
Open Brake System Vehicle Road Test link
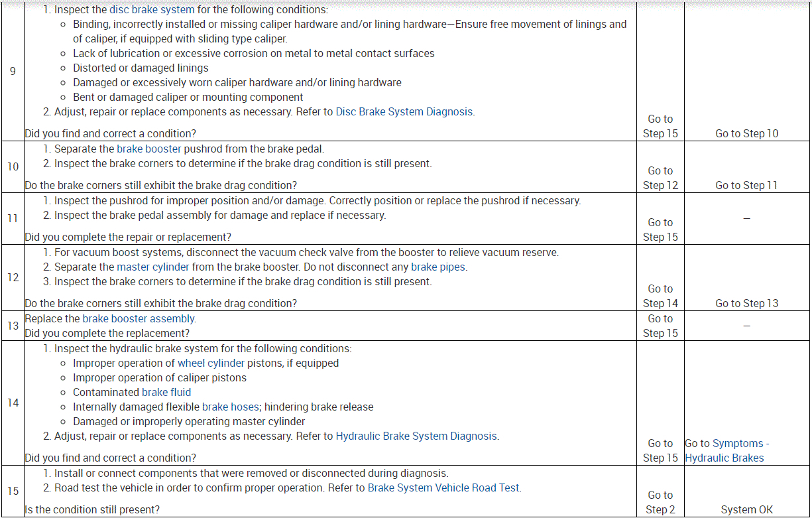444,488
